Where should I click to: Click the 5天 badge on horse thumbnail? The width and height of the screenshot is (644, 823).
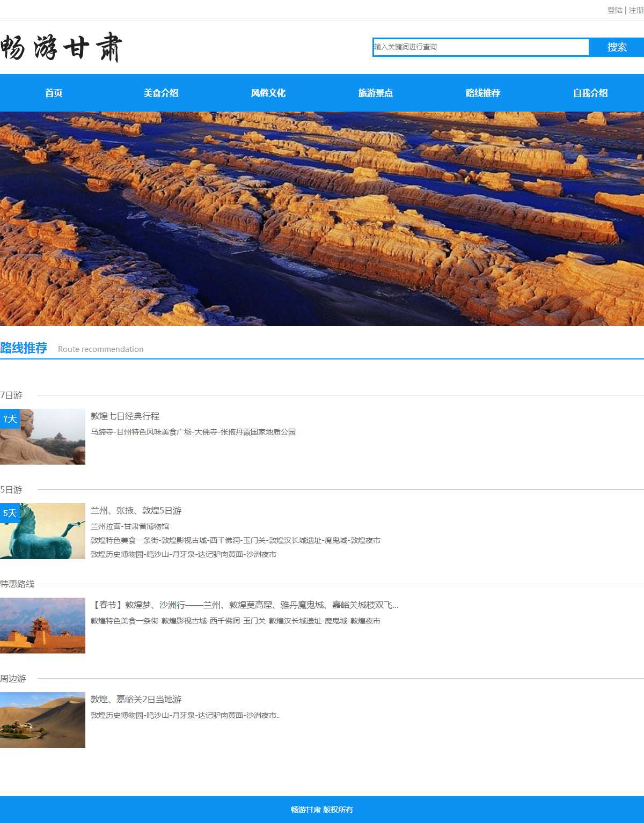pyautogui.click(x=10, y=513)
